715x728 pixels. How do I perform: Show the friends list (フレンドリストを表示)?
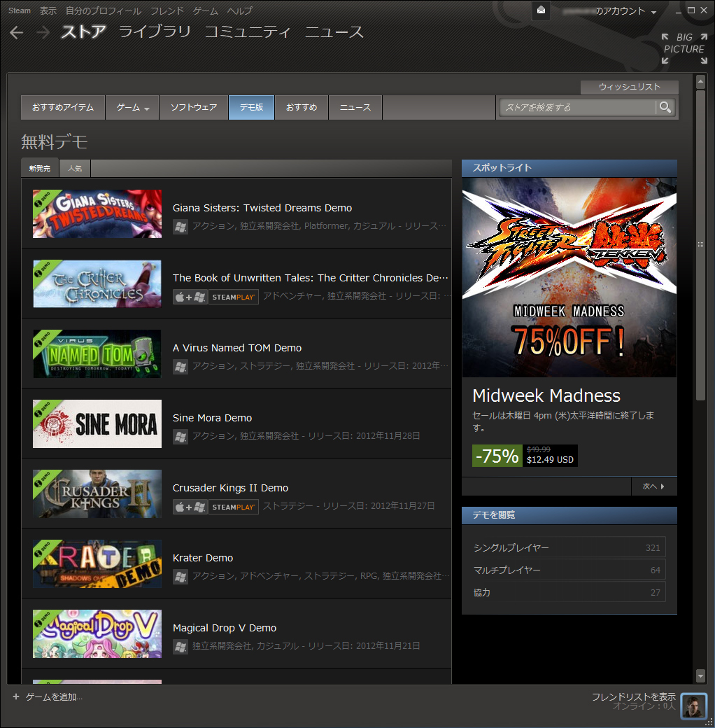pyautogui.click(x=633, y=696)
